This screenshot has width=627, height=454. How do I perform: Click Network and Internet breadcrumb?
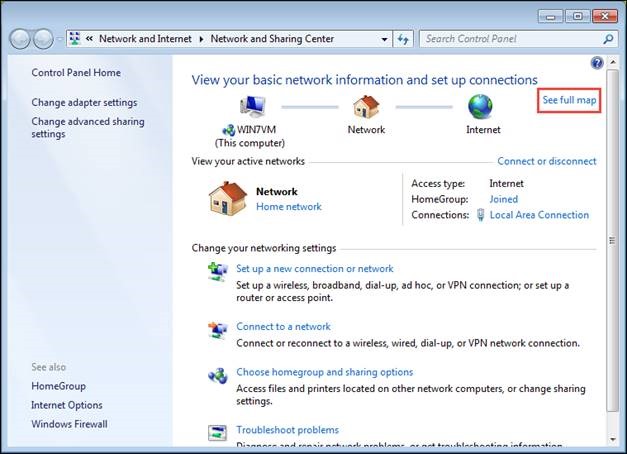[145, 39]
